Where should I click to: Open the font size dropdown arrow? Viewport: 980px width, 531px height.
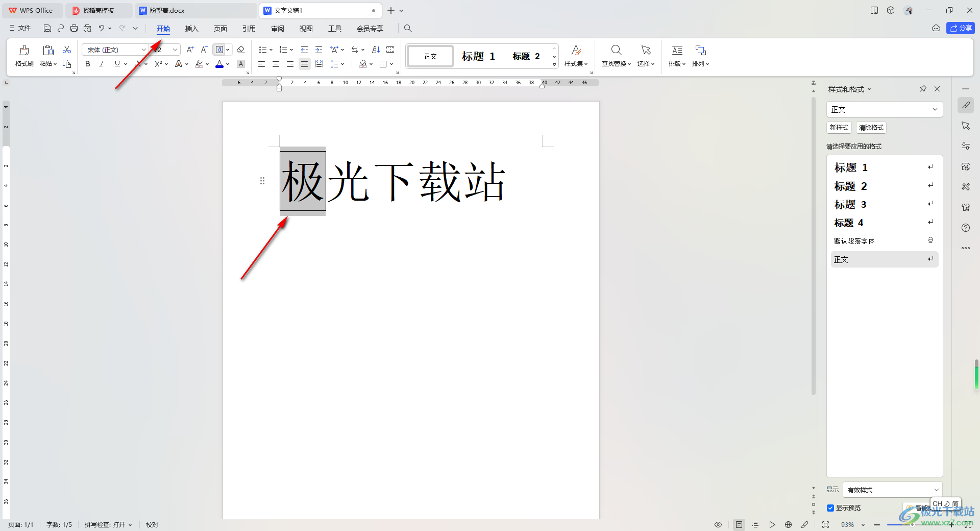pyautogui.click(x=175, y=50)
